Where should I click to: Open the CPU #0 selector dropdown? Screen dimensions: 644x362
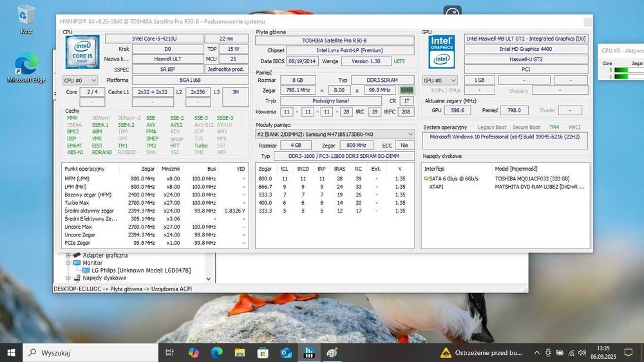coord(81,81)
